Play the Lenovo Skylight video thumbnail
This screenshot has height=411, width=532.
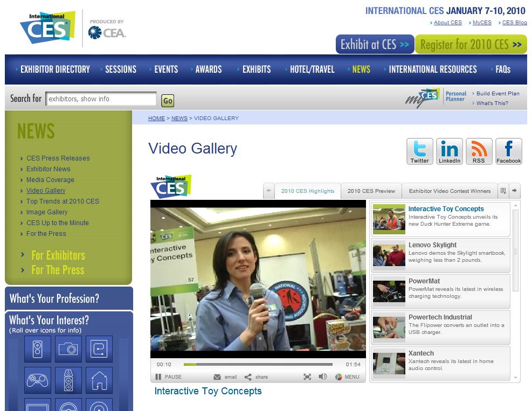click(x=389, y=255)
